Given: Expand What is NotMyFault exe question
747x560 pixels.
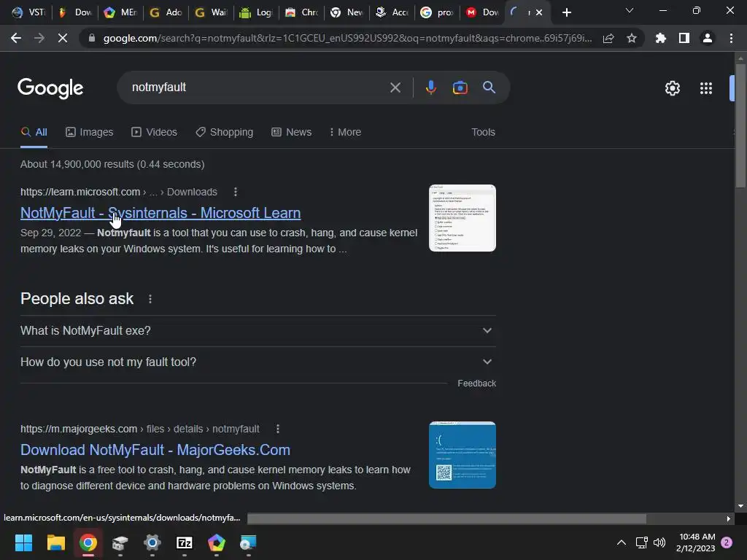Looking at the screenshot, I should 258,330.
